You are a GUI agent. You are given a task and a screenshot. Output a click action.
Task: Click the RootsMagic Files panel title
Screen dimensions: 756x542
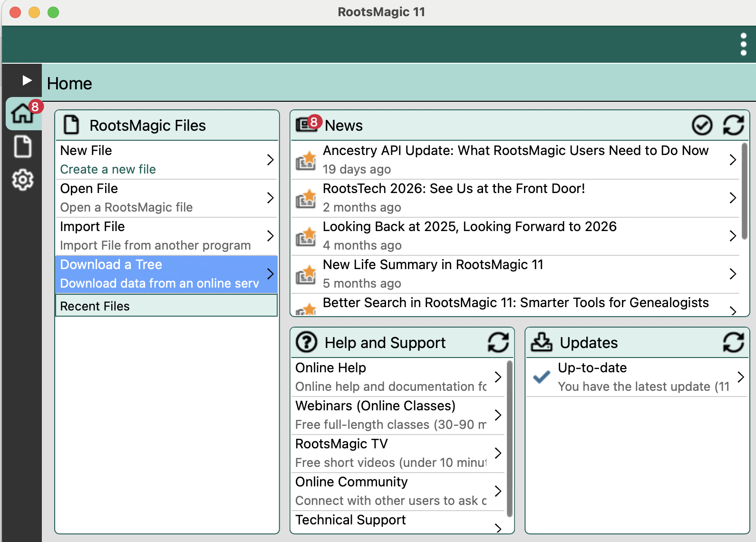(x=148, y=126)
